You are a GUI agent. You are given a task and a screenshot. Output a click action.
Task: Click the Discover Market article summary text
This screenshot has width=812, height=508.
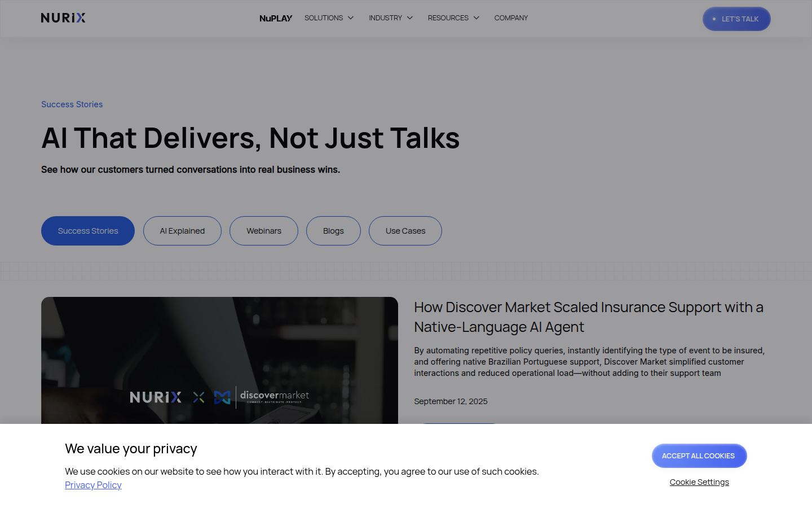589,362
